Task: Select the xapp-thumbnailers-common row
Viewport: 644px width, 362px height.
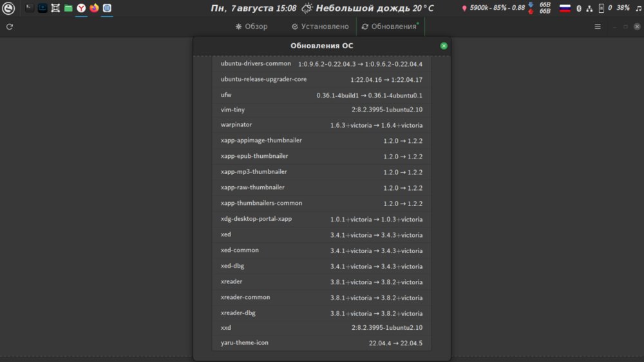Action: pyautogui.click(x=321, y=203)
